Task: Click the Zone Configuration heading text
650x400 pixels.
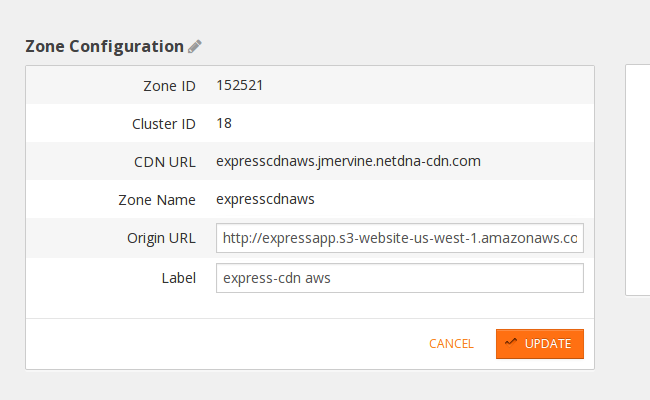Action: (x=104, y=46)
